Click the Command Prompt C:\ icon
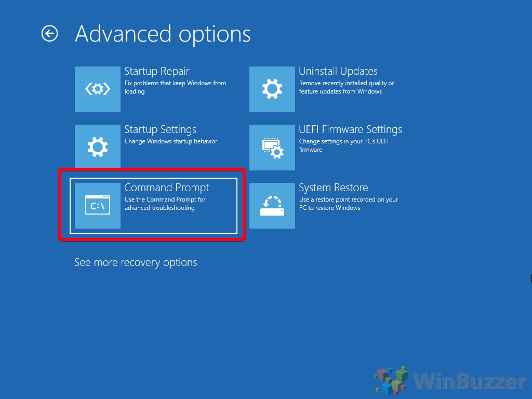 point(97,206)
